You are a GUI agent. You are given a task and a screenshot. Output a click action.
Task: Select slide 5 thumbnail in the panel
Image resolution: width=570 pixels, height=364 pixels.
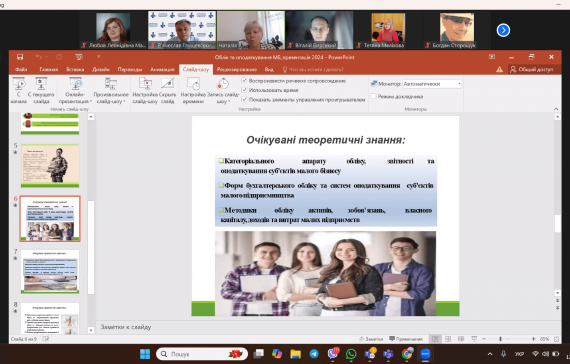tap(50, 166)
